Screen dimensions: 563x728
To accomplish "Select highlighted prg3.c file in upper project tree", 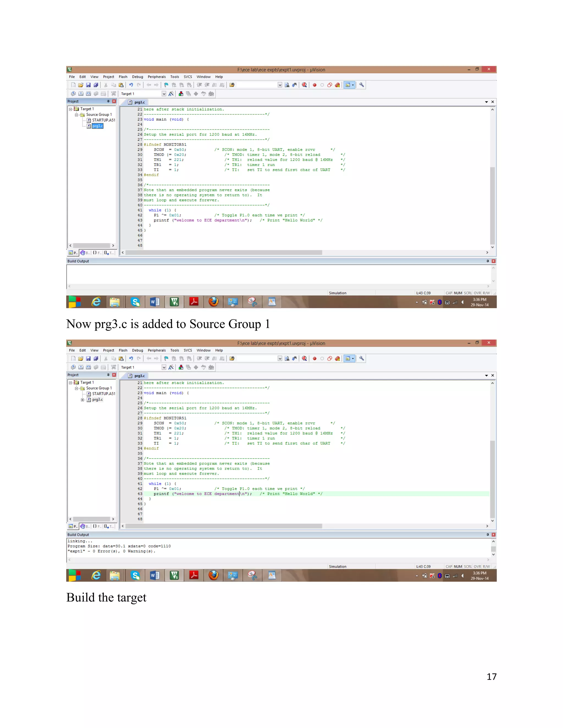I will point(97,126).
